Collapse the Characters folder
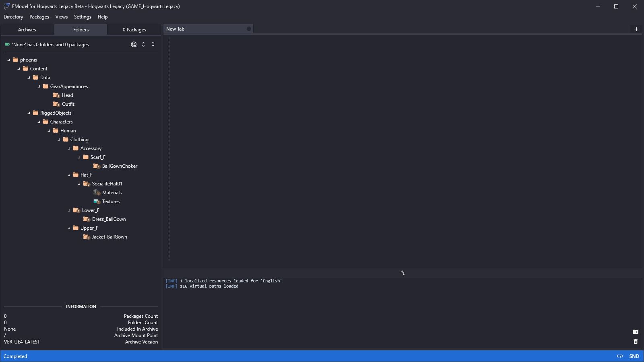 click(39, 122)
